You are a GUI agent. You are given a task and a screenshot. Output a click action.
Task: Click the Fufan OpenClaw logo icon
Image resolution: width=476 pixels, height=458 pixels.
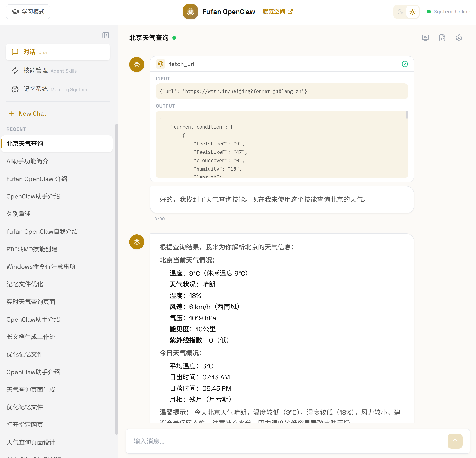pyautogui.click(x=190, y=12)
